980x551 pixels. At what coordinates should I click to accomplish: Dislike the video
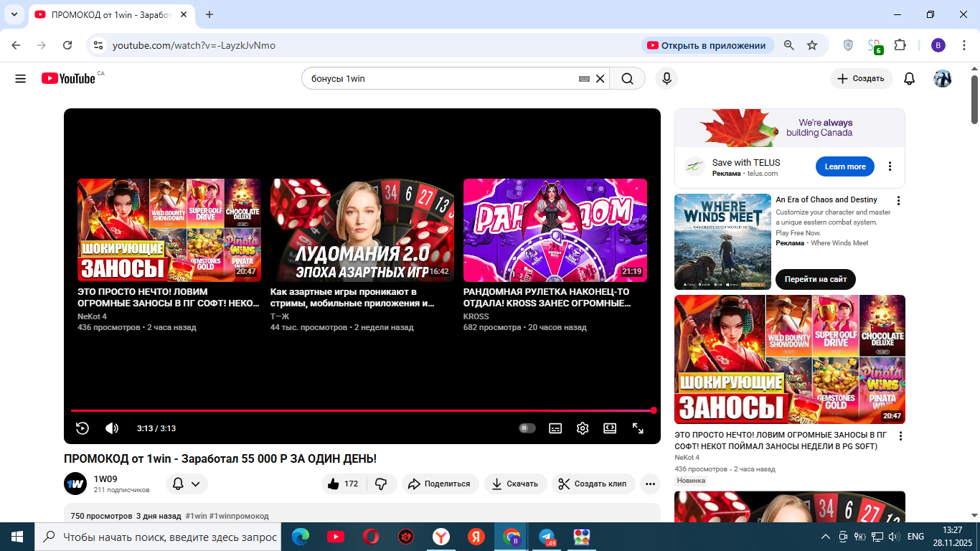coord(382,484)
